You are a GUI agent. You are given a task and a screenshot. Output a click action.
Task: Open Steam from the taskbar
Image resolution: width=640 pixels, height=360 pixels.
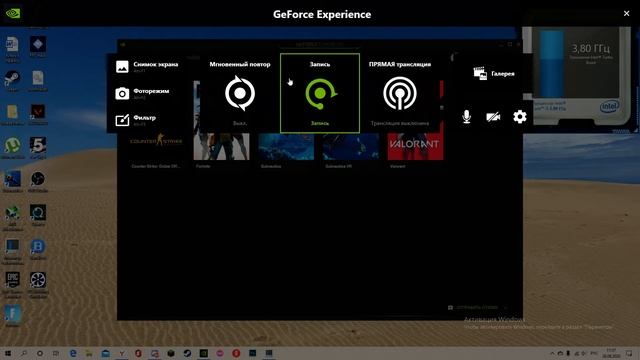pyautogui.click(x=187, y=353)
